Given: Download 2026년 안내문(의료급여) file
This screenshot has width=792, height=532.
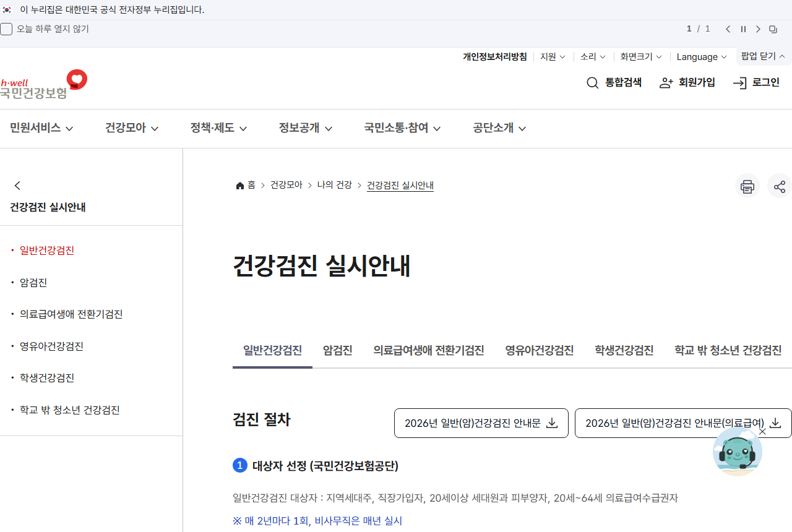Looking at the screenshot, I should [x=683, y=423].
